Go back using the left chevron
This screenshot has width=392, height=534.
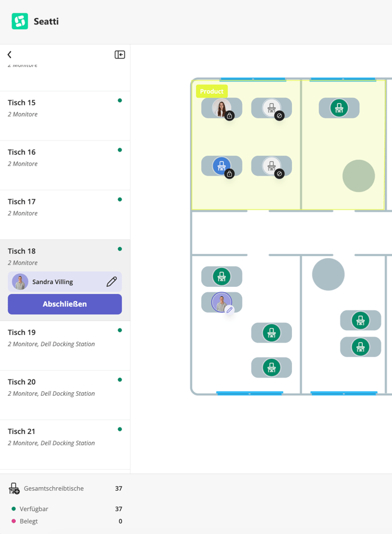click(x=9, y=54)
